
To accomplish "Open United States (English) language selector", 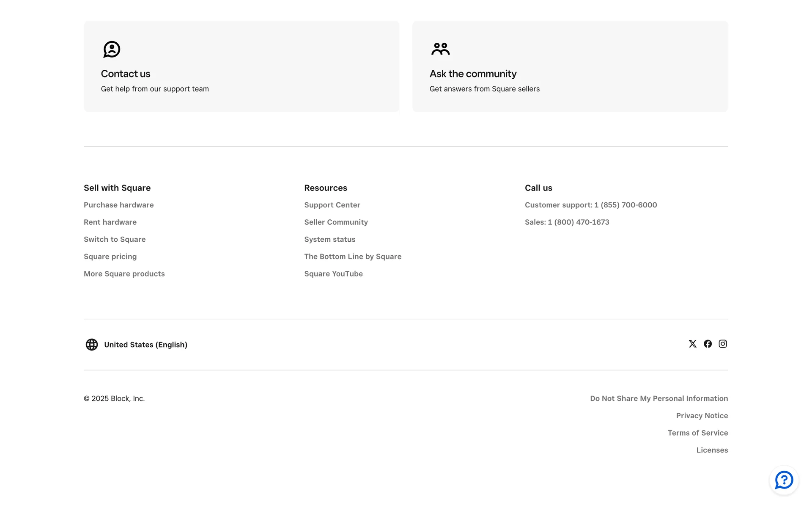I will click(145, 345).
